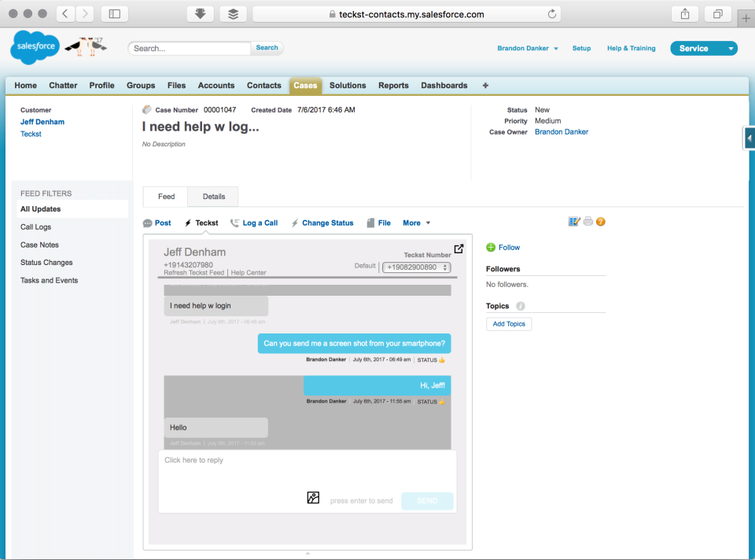The width and height of the screenshot is (755, 560).
Task: Attach an image using the picture icon
Action: click(x=313, y=497)
